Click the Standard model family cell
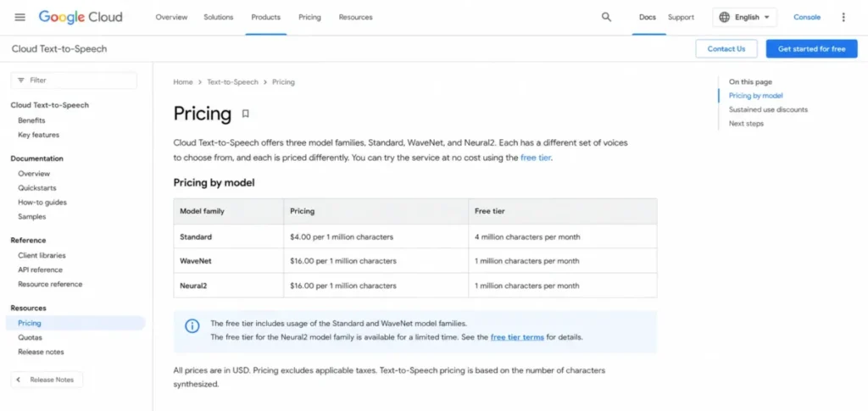The width and height of the screenshot is (868, 411). click(229, 236)
